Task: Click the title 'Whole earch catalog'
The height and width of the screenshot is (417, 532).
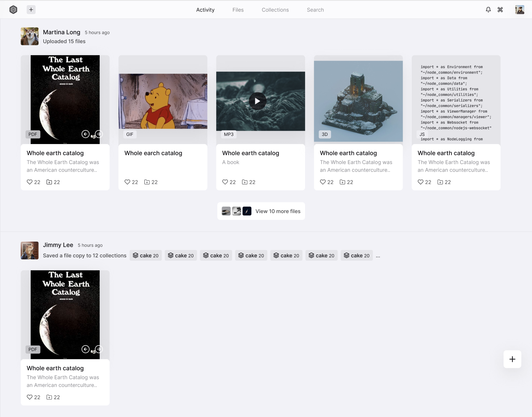Action: click(x=153, y=153)
